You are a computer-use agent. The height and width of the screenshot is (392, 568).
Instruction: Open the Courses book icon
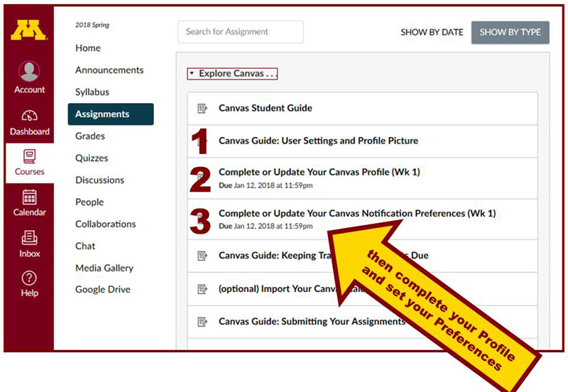tap(29, 156)
